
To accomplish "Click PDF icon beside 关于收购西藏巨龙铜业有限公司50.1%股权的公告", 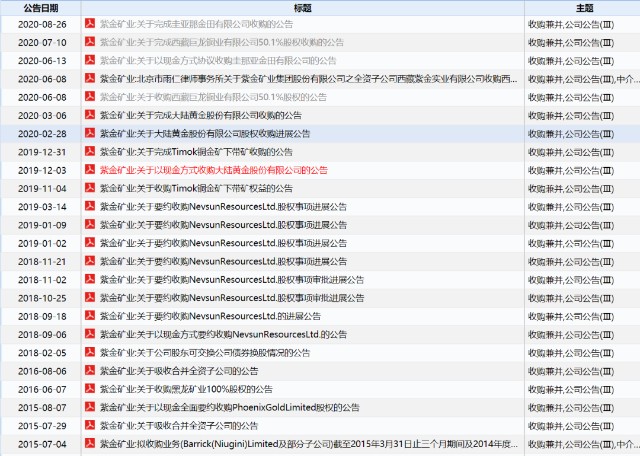I will click(x=90, y=96).
